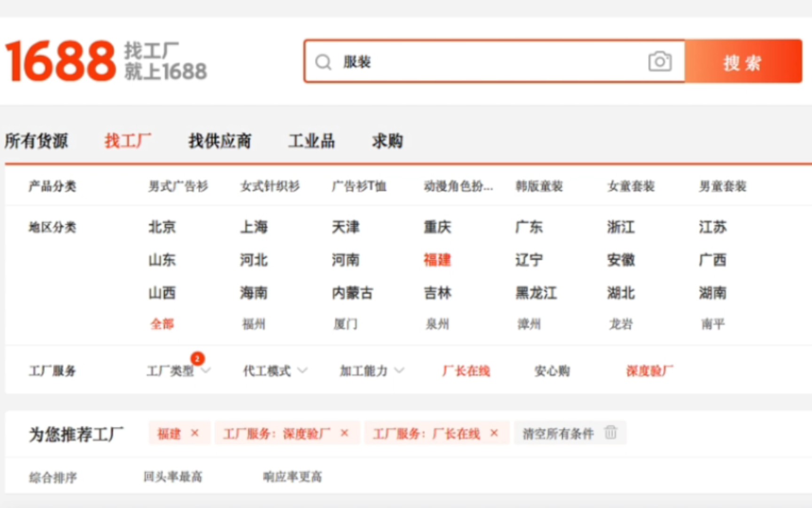Expand the 工厂类型 dropdown
Image resolution: width=812 pixels, height=508 pixels.
178,371
